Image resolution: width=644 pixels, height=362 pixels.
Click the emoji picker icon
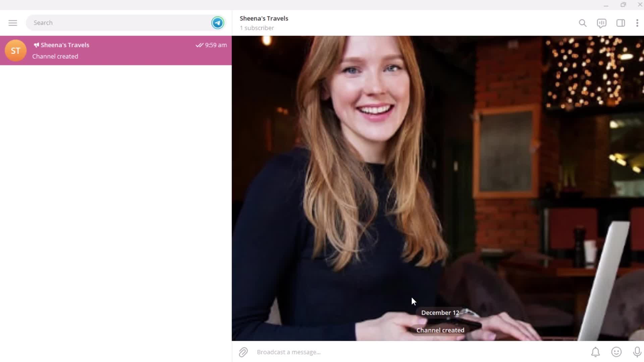[x=616, y=352]
